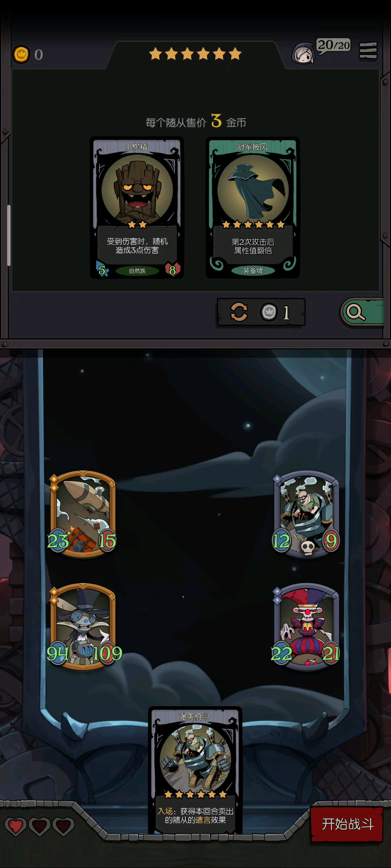
Task: Select the clown minion with 22/21 stats
Action: pyautogui.click(x=306, y=627)
